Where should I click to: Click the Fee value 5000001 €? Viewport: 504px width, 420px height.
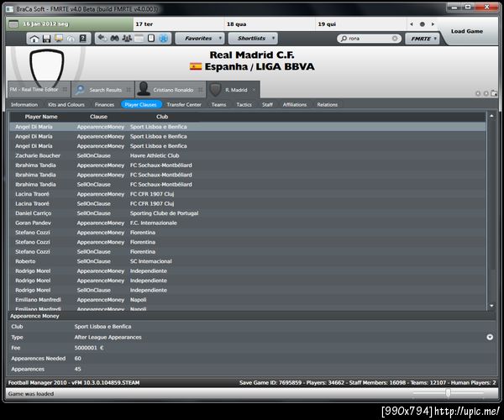point(89,348)
